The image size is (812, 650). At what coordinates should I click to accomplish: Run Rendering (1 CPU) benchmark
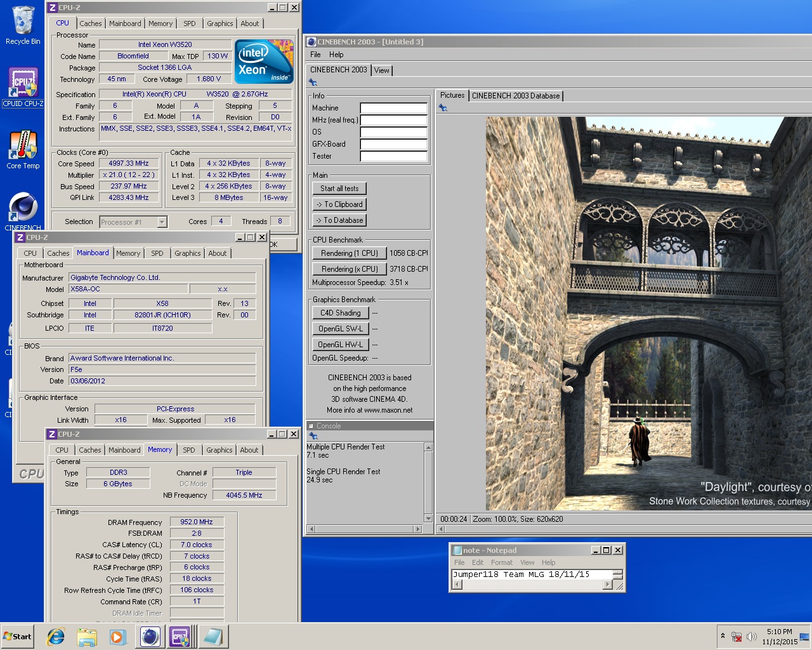coord(350,253)
